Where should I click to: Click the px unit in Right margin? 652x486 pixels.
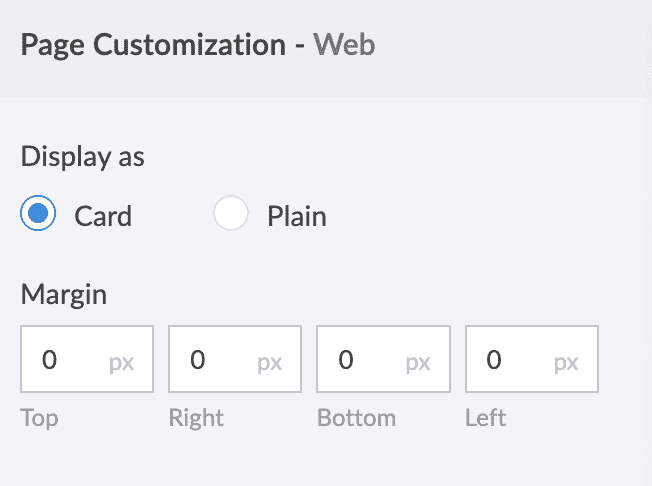pos(270,362)
